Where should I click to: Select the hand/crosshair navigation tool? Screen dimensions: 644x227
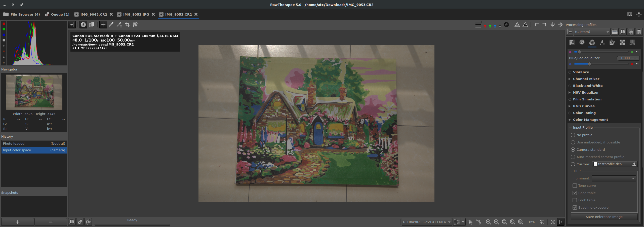point(103,25)
